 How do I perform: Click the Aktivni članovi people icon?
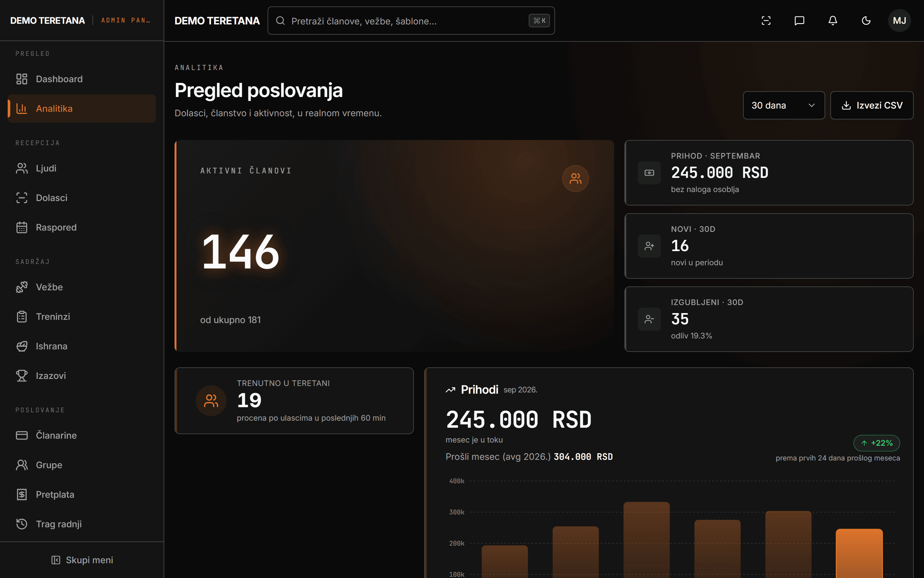pyautogui.click(x=575, y=179)
